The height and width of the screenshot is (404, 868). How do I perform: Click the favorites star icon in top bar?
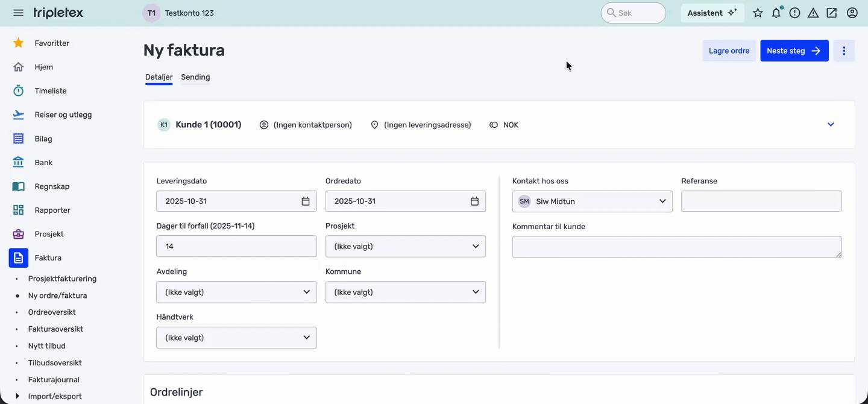tap(758, 13)
